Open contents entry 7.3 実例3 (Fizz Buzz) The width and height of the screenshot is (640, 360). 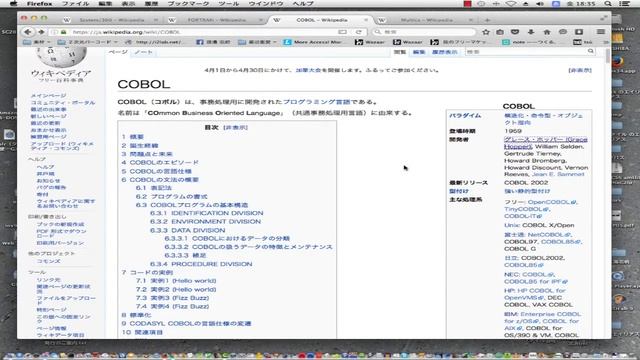[172, 298]
